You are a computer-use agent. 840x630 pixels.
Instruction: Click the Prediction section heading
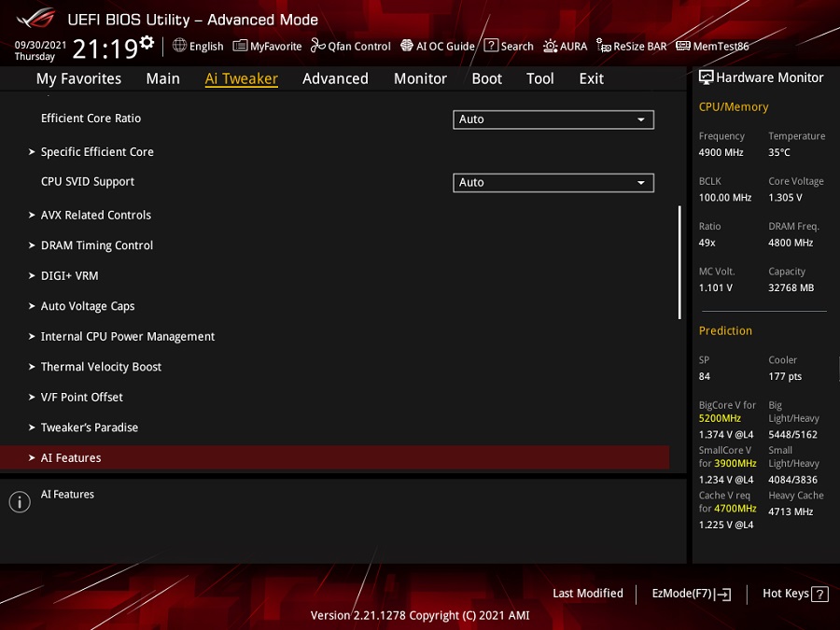coord(725,331)
